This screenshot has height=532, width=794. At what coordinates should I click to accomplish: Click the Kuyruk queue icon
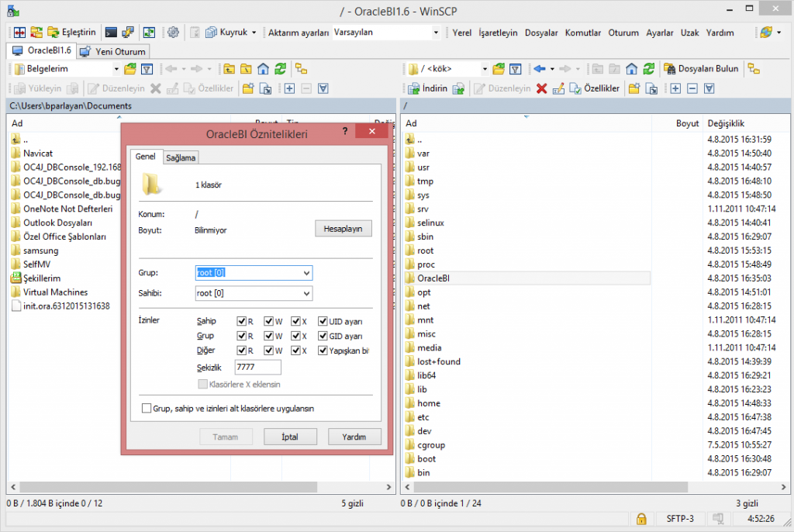pyautogui.click(x=211, y=33)
